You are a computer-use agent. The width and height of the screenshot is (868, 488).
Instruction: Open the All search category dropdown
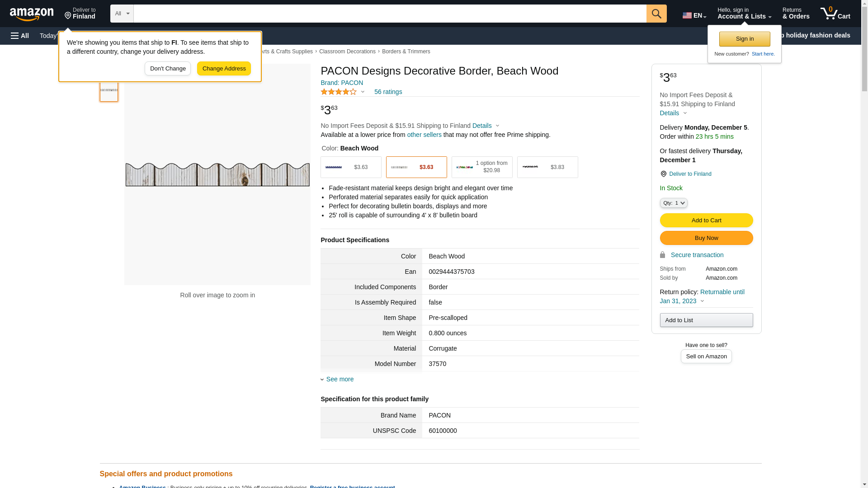tap(122, 14)
